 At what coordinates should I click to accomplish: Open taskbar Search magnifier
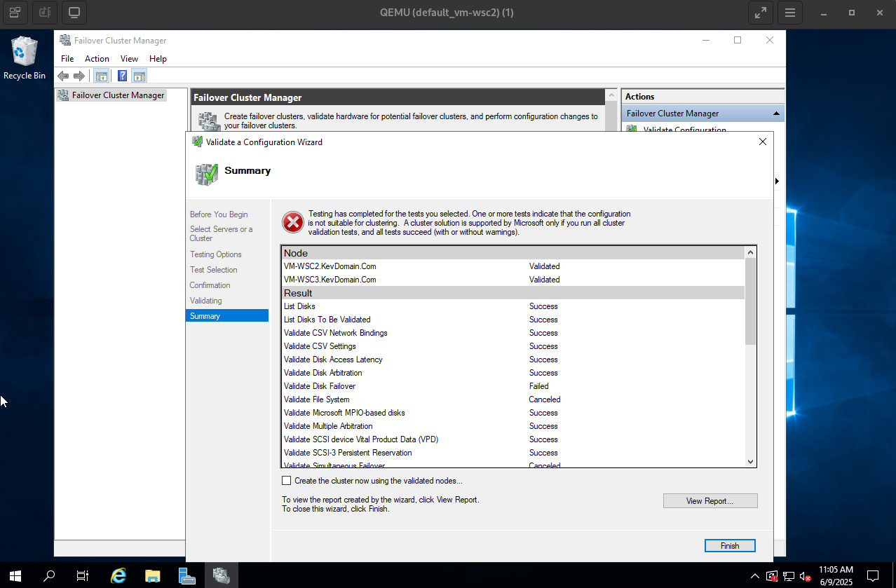coord(49,575)
